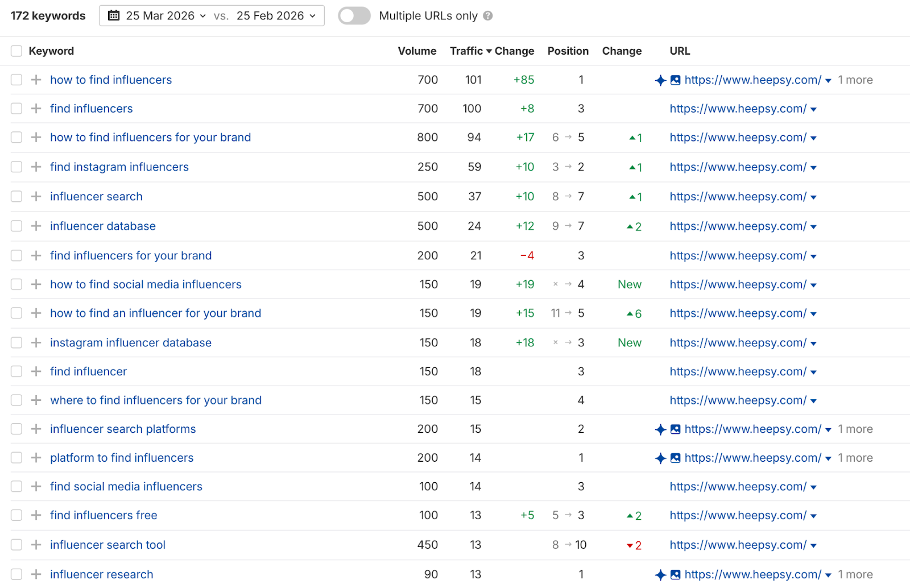Click the plus icon beside 'influencer database'

(x=36, y=226)
